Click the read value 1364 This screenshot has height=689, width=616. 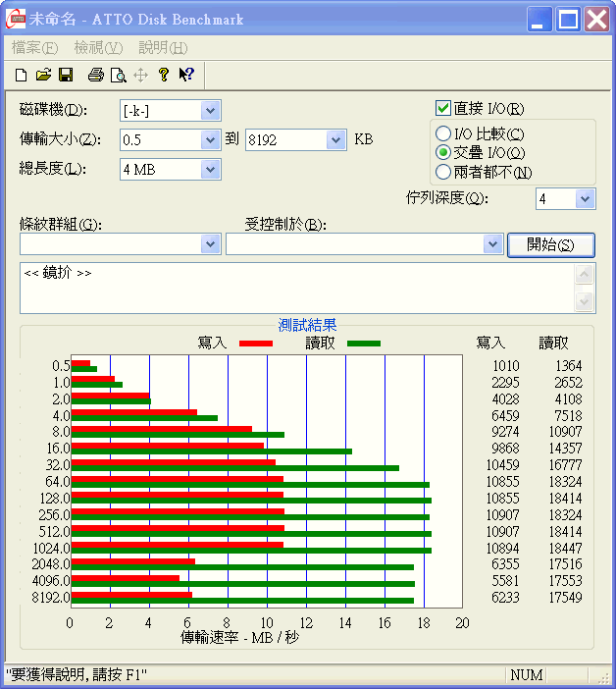(569, 365)
